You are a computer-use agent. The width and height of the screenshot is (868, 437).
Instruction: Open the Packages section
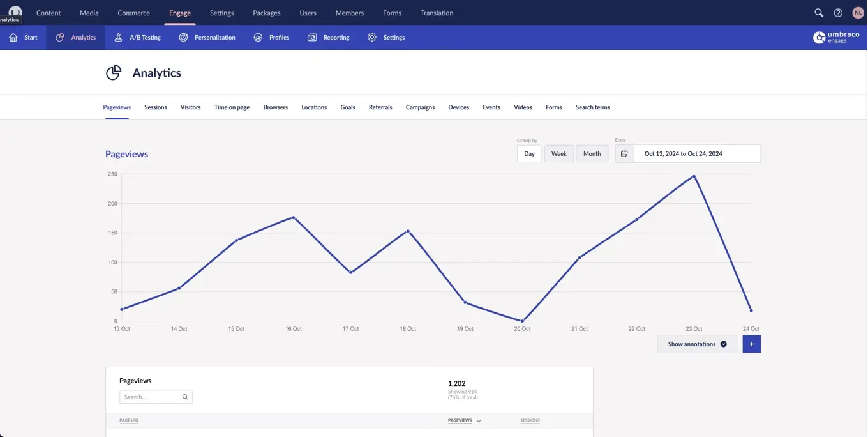coord(267,13)
